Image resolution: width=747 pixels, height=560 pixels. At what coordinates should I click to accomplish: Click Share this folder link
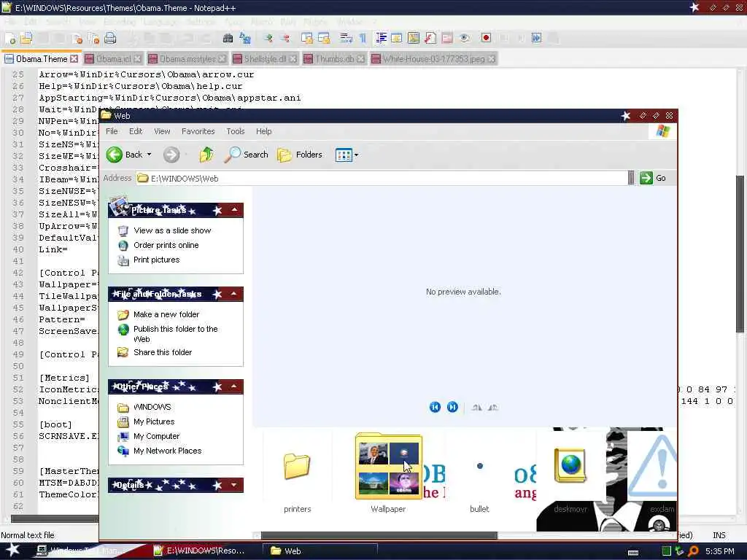pyautogui.click(x=163, y=352)
